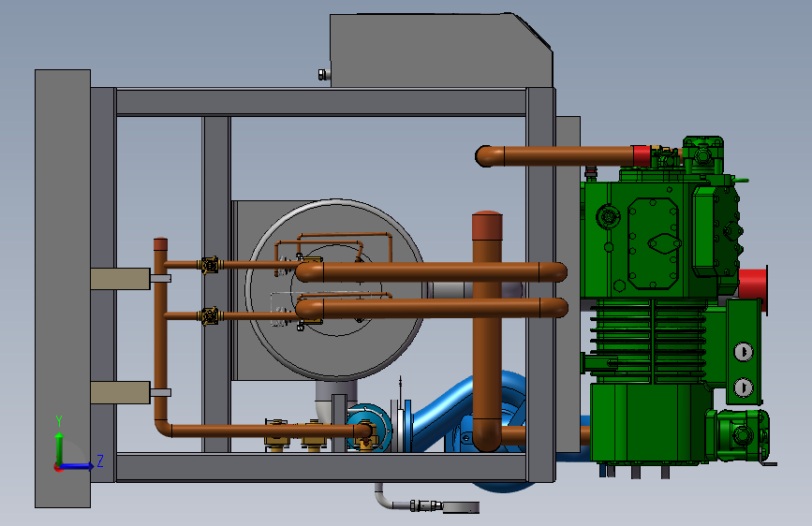Select the compressor hexagonal cover plate
Screen dimensions: 812x526
[x=653, y=243]
